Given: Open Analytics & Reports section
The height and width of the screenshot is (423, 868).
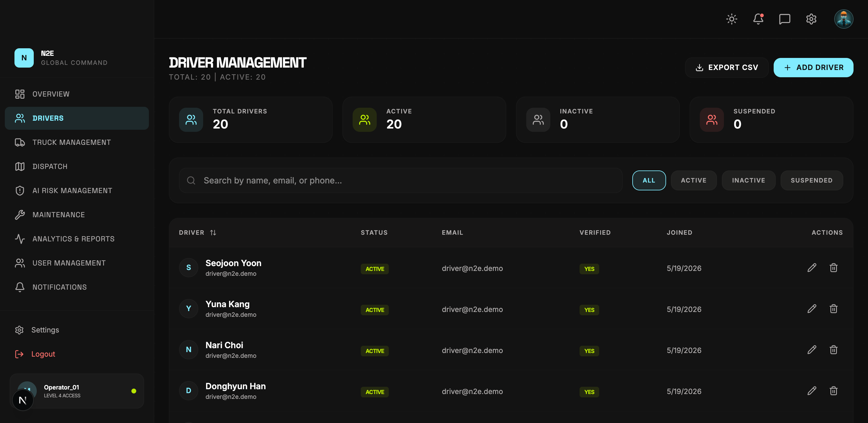Looking at the screenshot, I should tap(77, 239).
